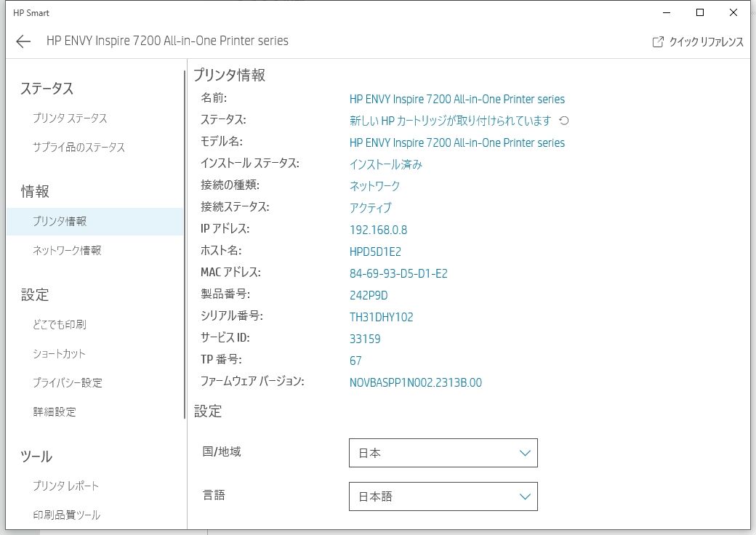Click the sidebar vertical scrollbar
Screen dimensions: 756x535
point(185,245)
